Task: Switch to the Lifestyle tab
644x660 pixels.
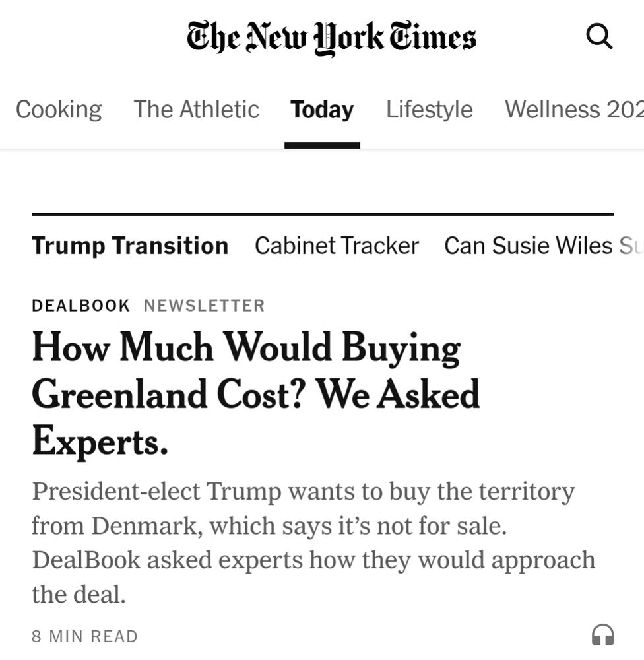Action: (x=429, y=110)
